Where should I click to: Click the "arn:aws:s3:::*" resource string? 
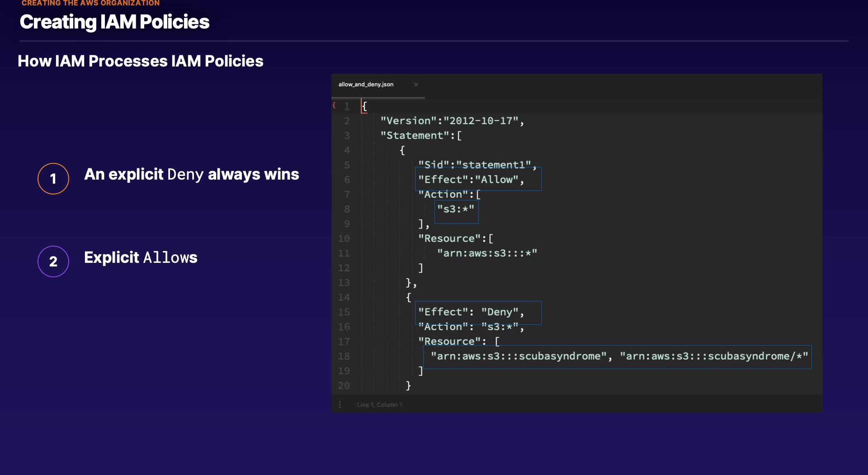click(487, 253)
